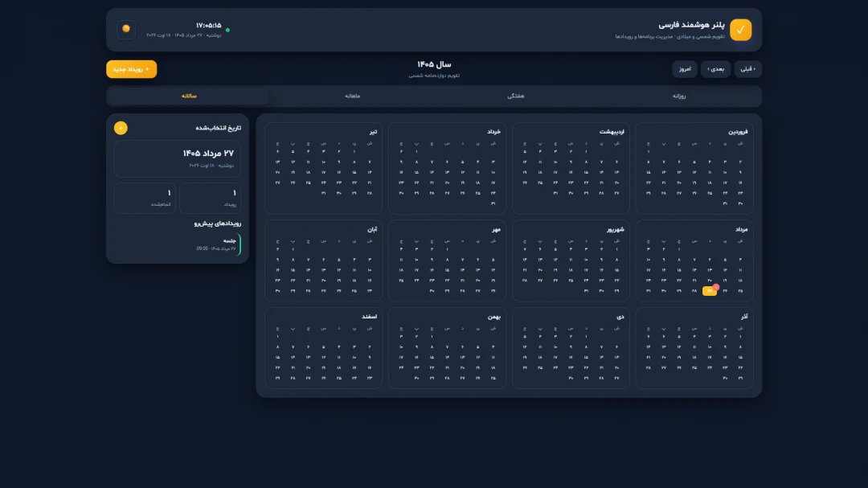The height and width of the screenshot is (488, 868).
Task: Create a new event with رویداد جدید button
Action: [x=131, y=69]
